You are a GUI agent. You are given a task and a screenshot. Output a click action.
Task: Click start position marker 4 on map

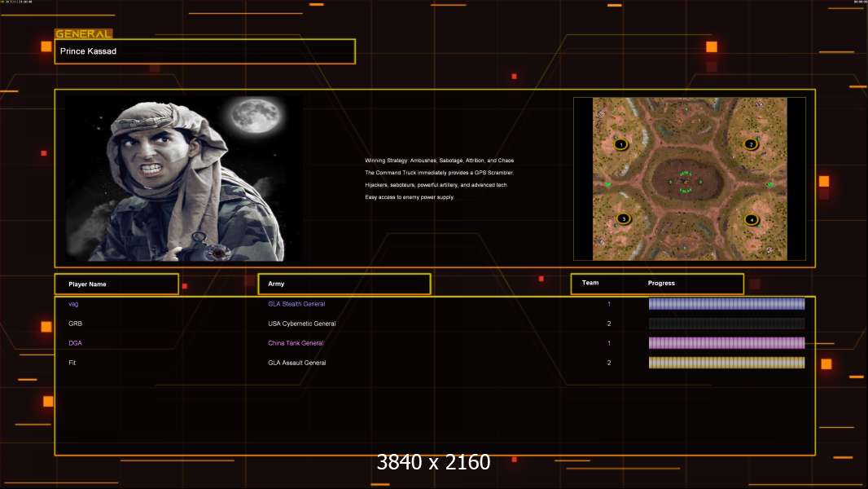click(752, 220)
